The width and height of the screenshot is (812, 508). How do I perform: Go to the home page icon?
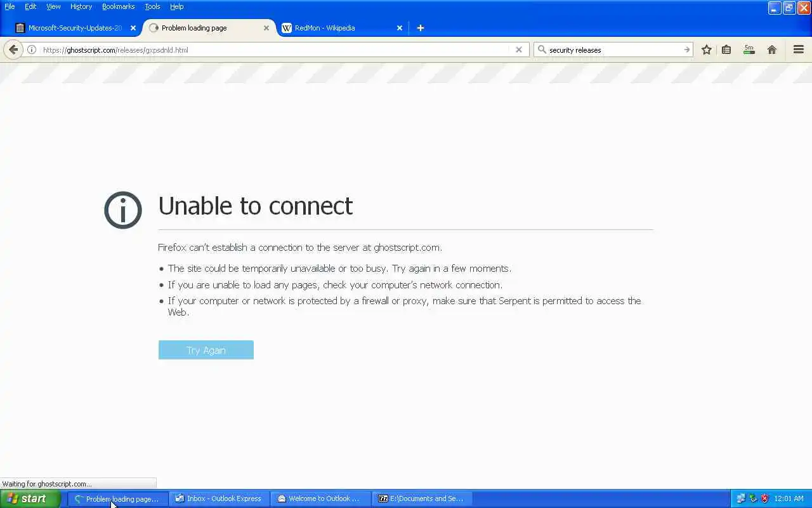(x=772, y=50)
